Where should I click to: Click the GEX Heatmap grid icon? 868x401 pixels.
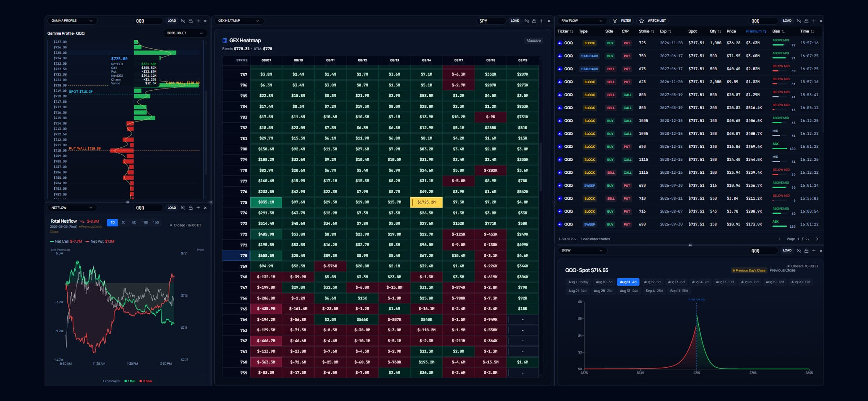click(x=225, y=40)
